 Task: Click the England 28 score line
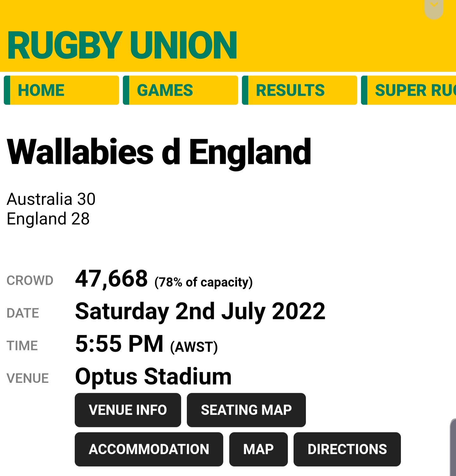tap(48, 219)
